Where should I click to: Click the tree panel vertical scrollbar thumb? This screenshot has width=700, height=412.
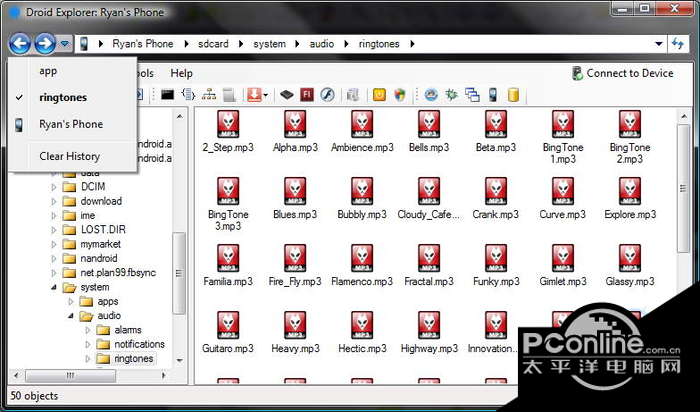[179, 273]
